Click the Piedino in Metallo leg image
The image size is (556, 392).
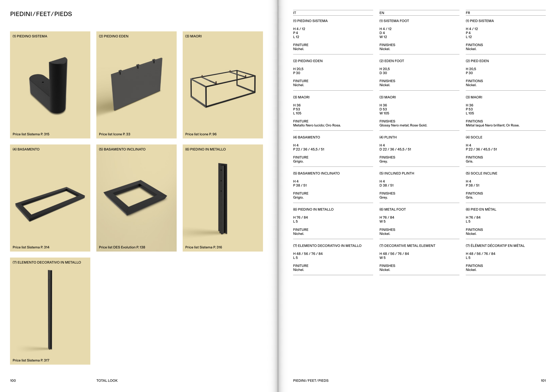222,198
